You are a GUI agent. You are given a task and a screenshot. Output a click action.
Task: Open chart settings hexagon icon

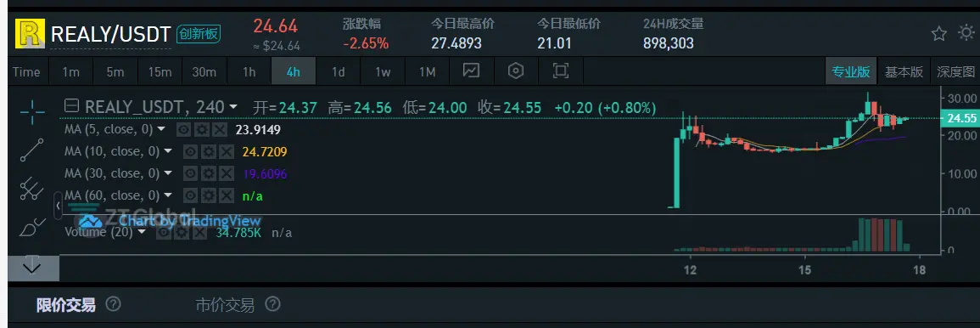pyautogui.click(x=516, y=71)
